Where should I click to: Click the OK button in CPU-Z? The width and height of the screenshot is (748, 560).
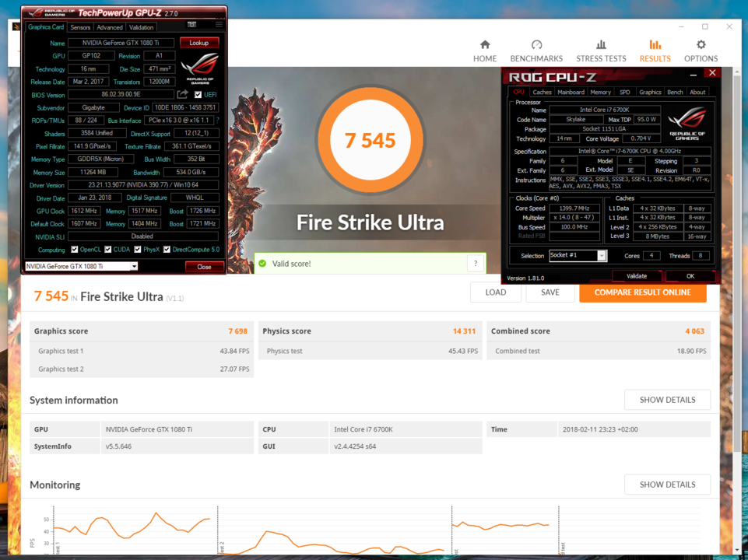tap(690, 276)
